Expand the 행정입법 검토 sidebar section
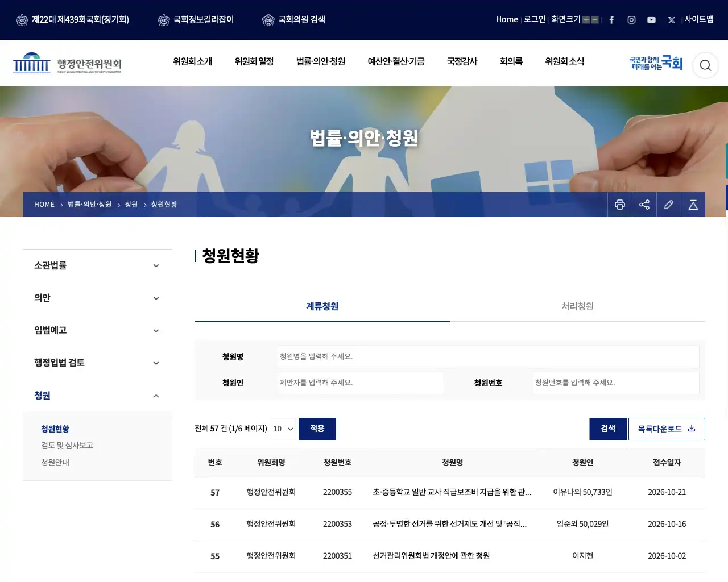 tap(97, 363)
